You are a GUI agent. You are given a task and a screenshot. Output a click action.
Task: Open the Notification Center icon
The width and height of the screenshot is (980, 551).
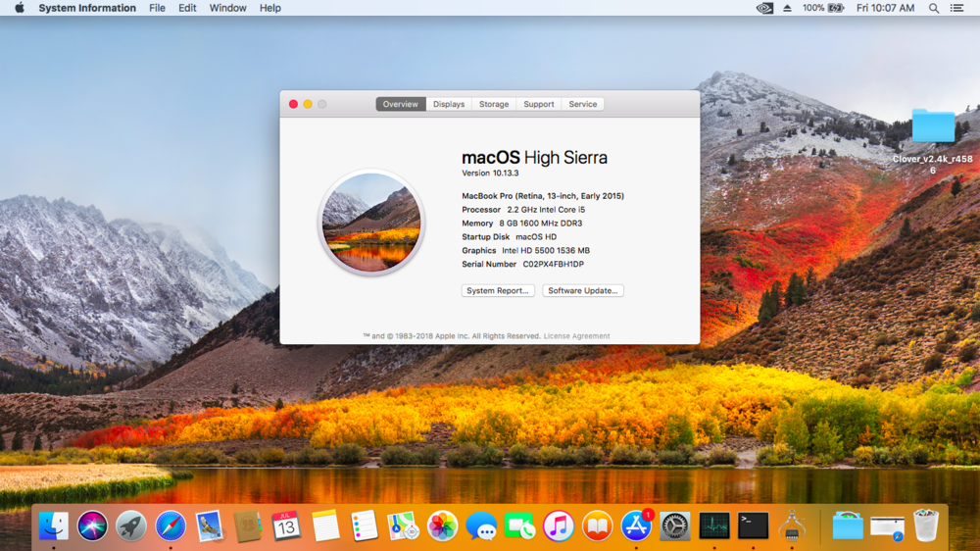coord(960,8)
